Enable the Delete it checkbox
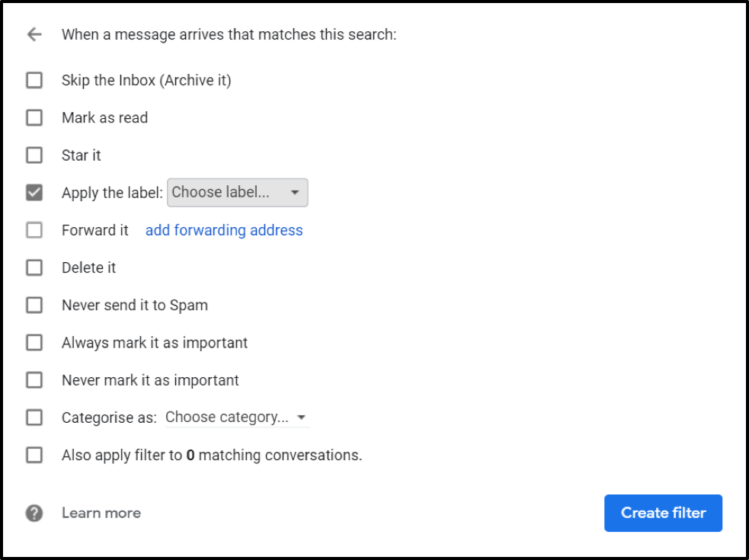 pos(34,267)
